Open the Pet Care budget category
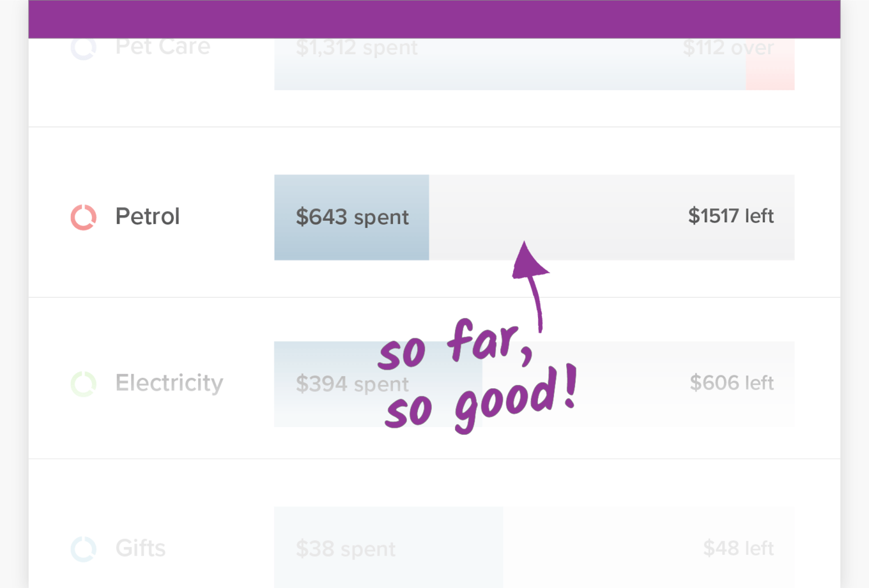The width and height of the screenshot is (869, 588). pyautogui.click(x=163, y=47)
